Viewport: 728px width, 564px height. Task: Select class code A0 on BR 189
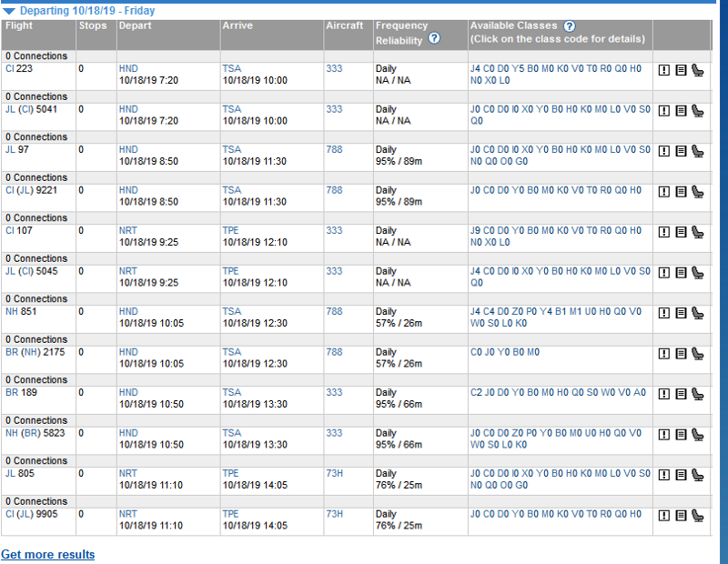[640, 393]
